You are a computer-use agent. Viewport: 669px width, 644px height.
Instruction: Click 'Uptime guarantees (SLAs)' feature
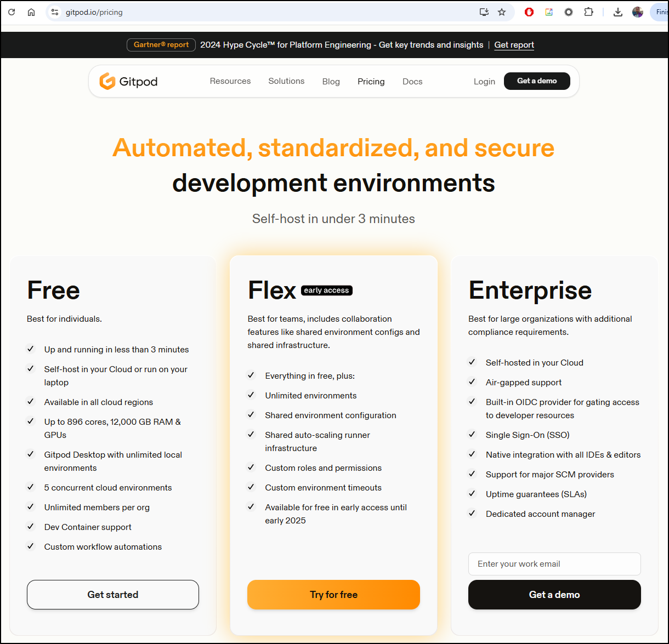536,494
